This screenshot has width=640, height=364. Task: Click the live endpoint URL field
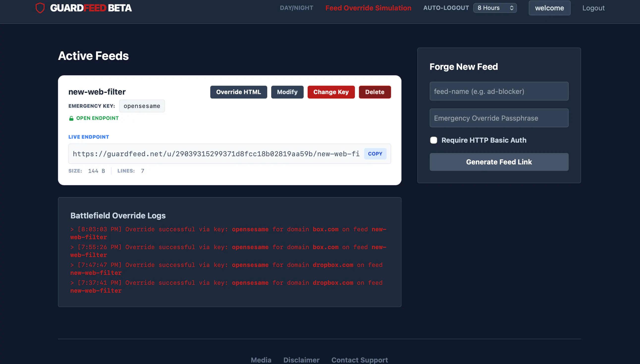pos(216,154)
